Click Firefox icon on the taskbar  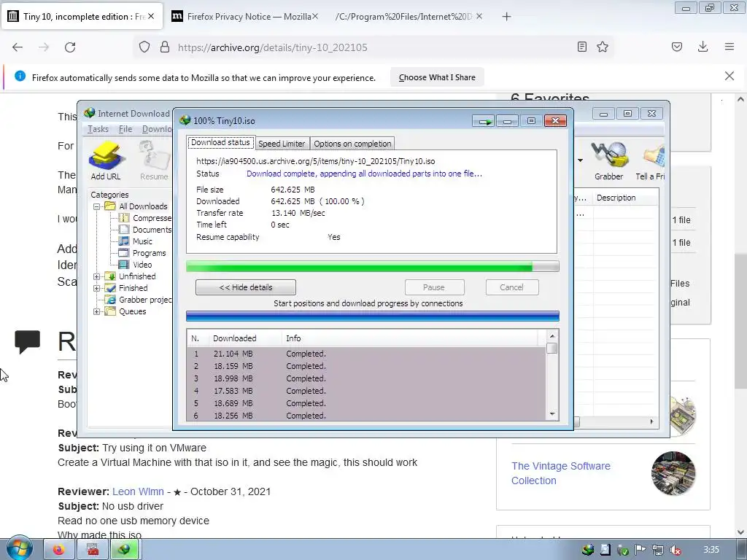(x=58, y=550)
